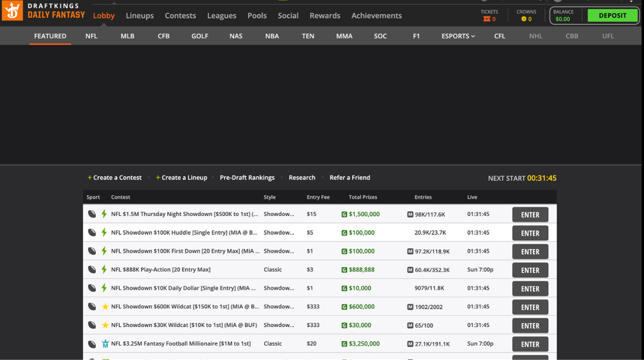Click the DraftKings crown logo
Image resolution: width=644 pixels, height=360 pixels.
pos(12,10)
